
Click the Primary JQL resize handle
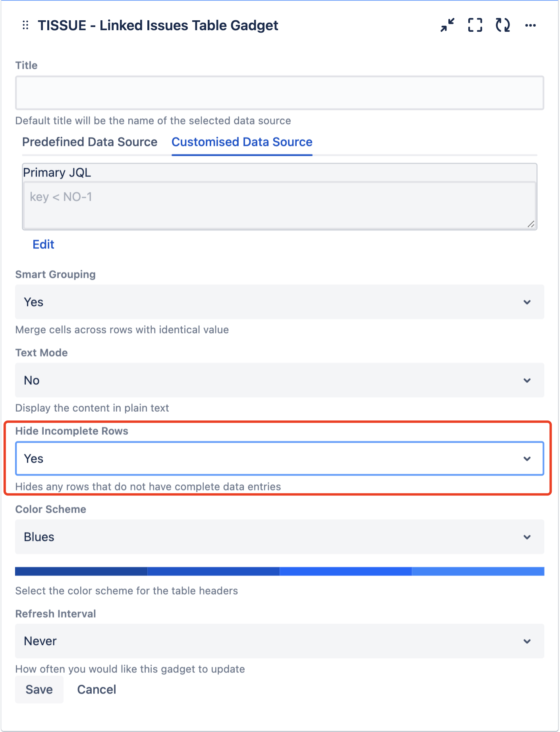531,224
